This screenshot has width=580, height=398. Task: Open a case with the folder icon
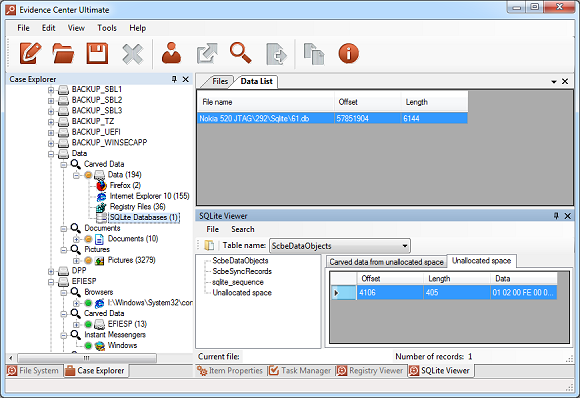[x=63, y=53]
